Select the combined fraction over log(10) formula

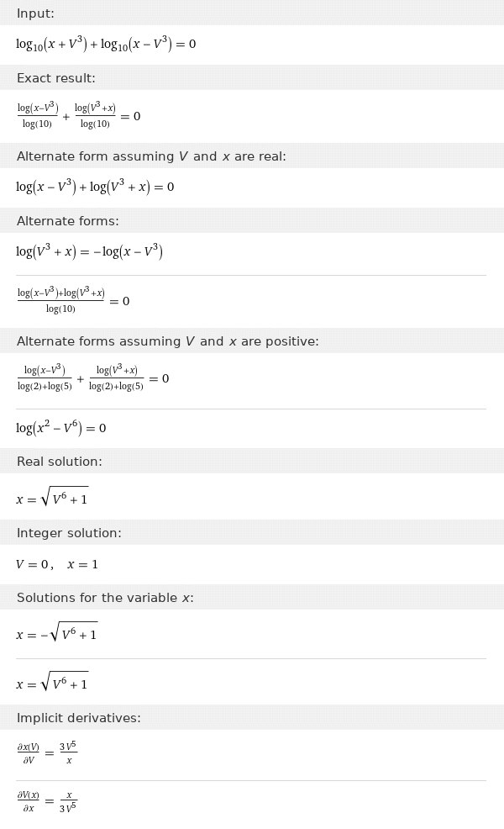click(x=73, y=301)
